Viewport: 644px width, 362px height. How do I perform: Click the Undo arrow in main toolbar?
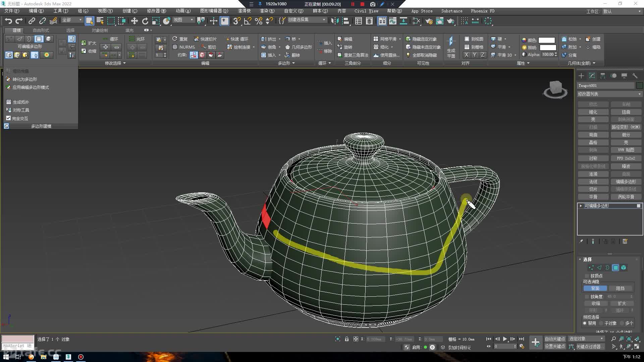(x=8, y=21)
